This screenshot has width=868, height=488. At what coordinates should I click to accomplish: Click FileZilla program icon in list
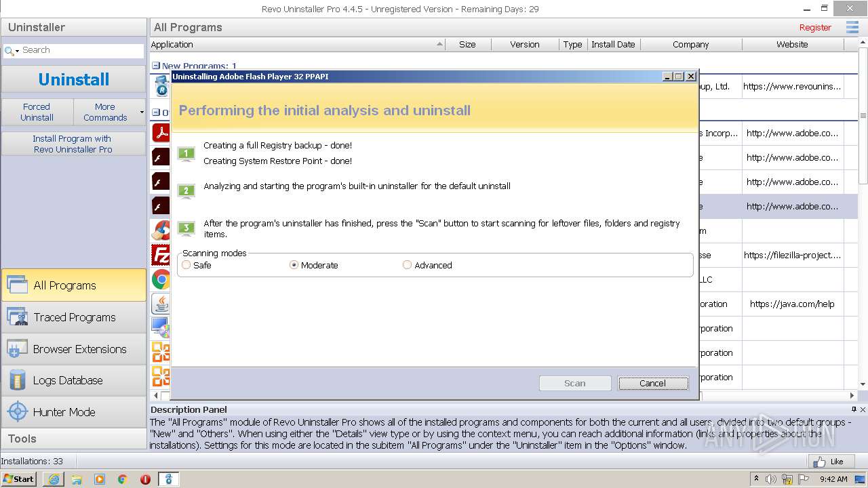[x=161, y=255]
